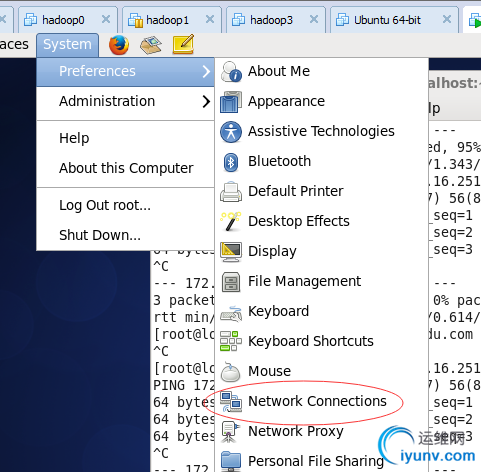The height and width of the screenshot is (472, 481).
Task: Click the Network Connections icon
Action: coord(231,402)
